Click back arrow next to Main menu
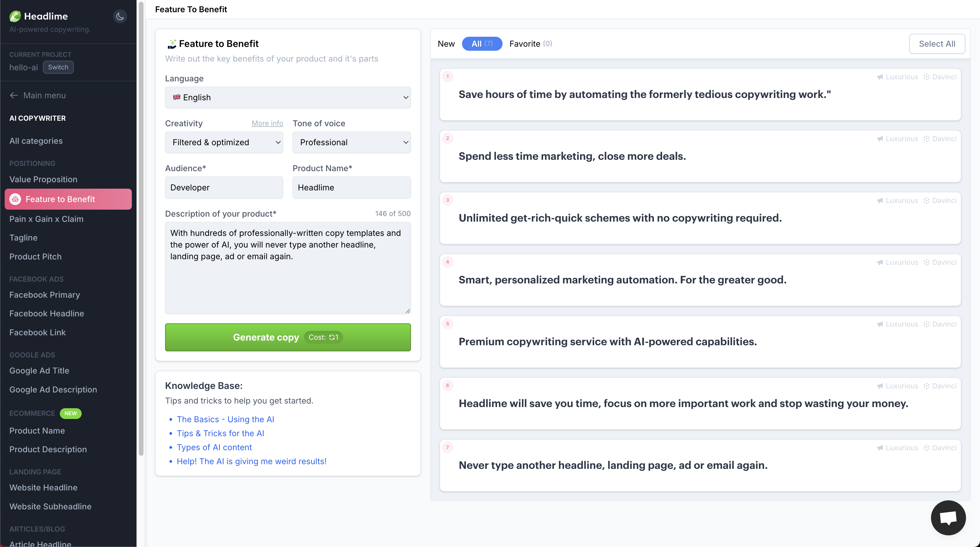 (x=14, y=95)
